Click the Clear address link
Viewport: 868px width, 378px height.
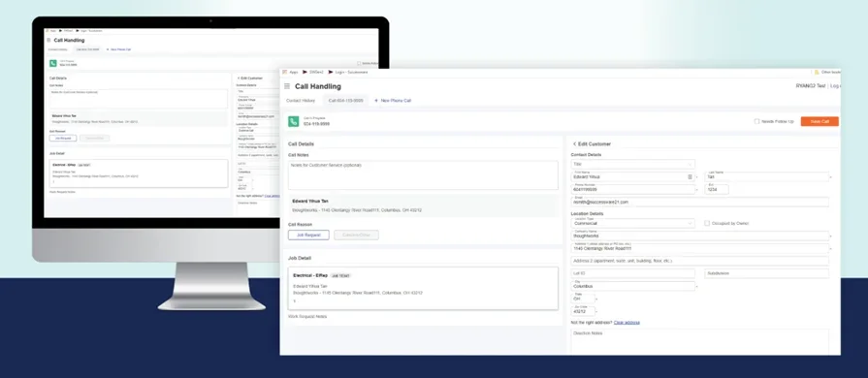point(627,322)
